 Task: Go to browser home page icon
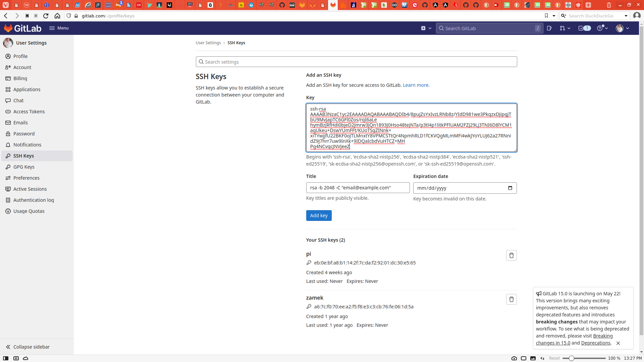(57, 16)
